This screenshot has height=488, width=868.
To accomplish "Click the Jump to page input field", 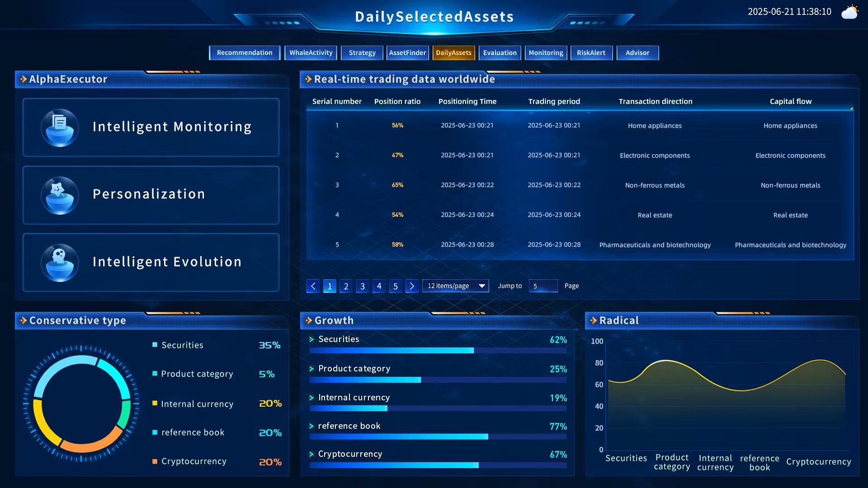I will (x=543, y=286).
